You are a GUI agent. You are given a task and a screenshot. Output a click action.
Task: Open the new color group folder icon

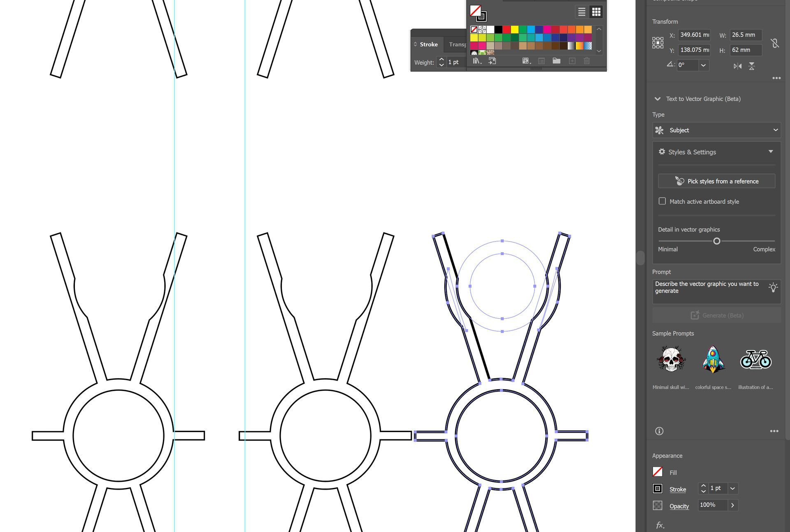pos(556,61)
